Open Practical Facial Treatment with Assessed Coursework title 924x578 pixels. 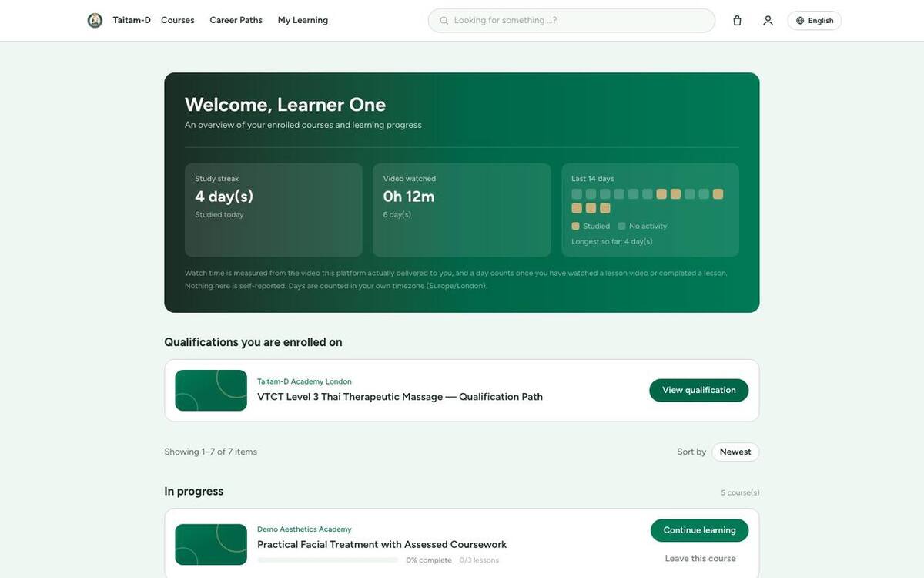point(382,545)
